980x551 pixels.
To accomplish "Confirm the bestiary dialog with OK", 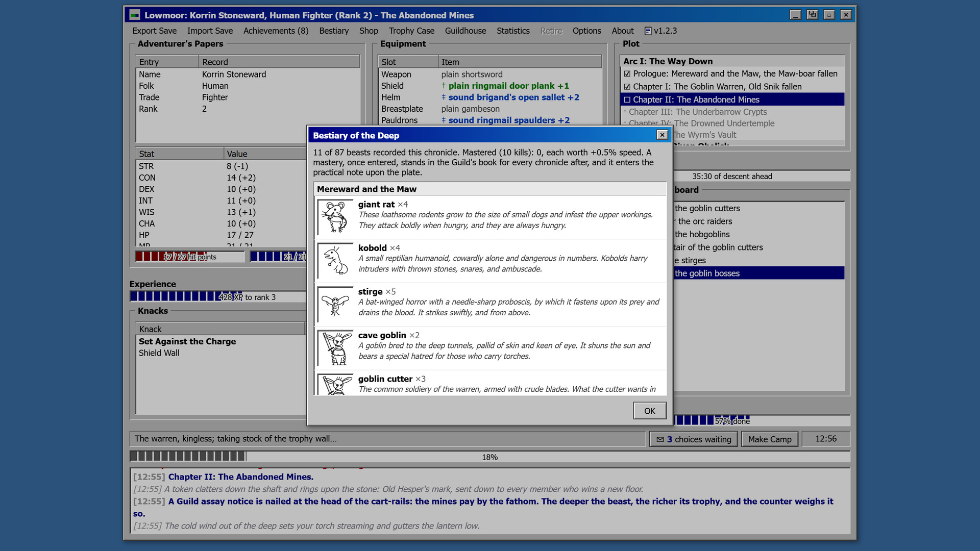I will click(649, 411).
